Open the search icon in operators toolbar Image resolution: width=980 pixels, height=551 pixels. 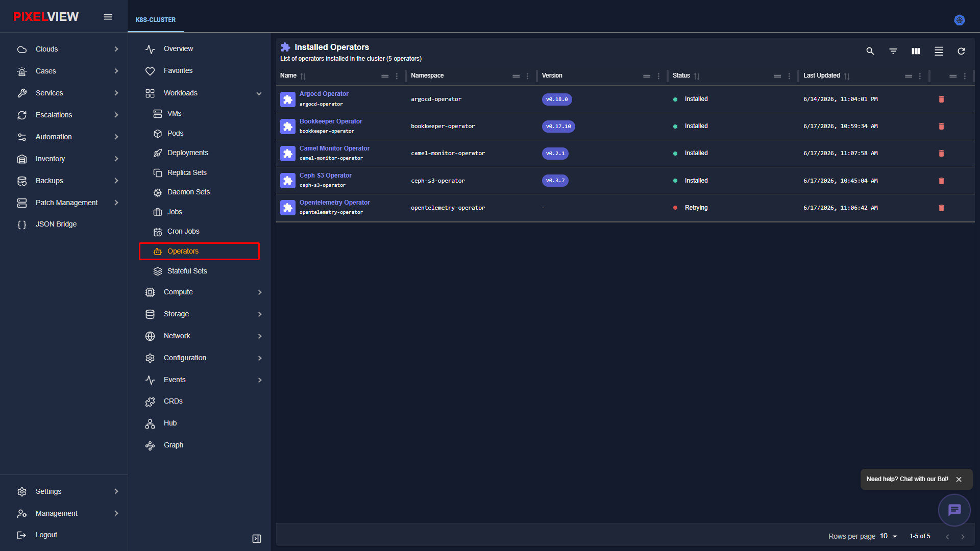pos(870,51)
